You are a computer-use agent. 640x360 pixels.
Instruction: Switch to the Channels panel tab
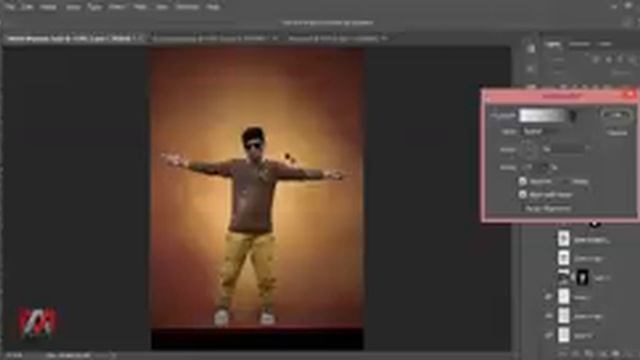pyautogui.click(x=580, y=44)
